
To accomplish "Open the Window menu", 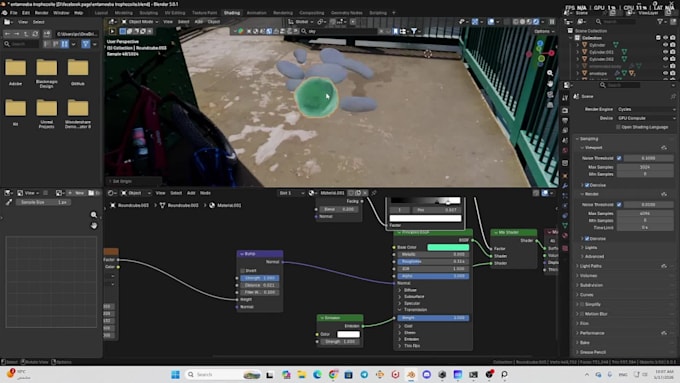I will (x=61, y=13).
